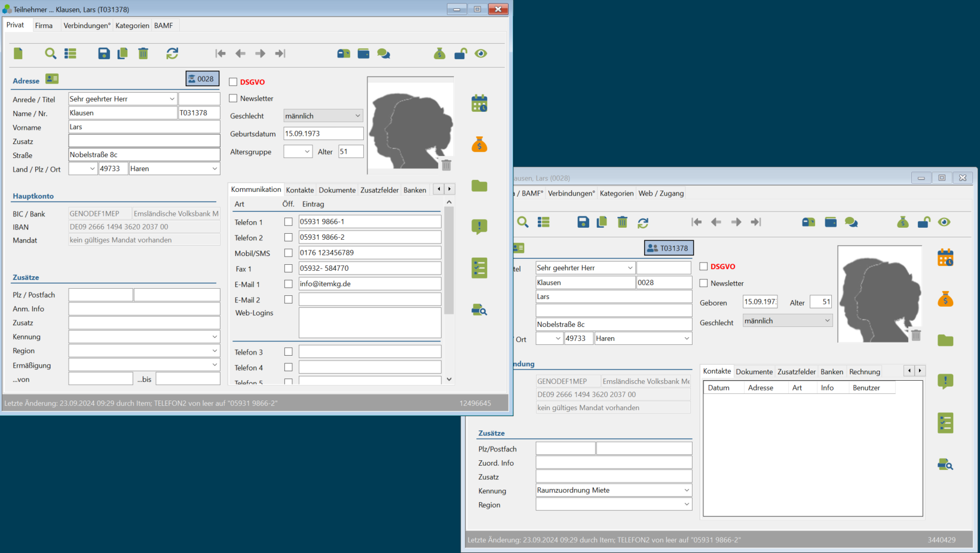
Task: Refresh data icon in Teilnehmer window toolbar
Action: click(172, 54)
